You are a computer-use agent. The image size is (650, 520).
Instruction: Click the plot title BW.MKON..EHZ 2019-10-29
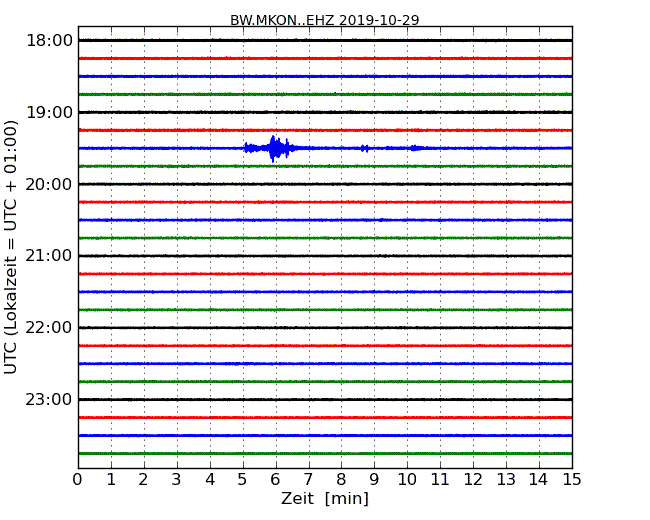[325, 19]
